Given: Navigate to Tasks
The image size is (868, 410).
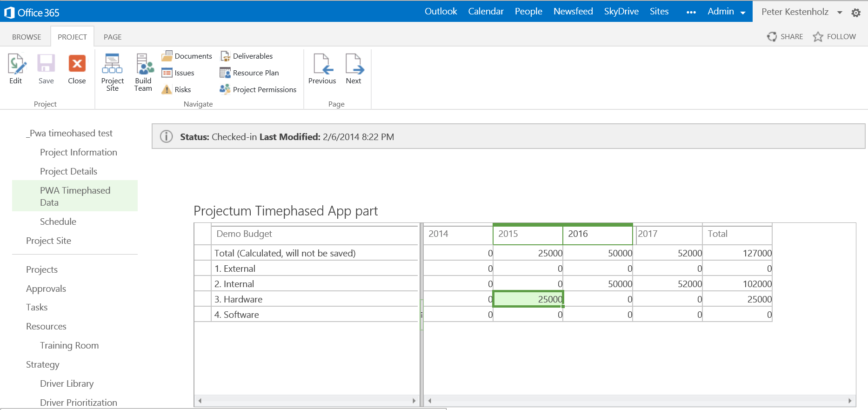Looking at the screenshot, I should click(x=37, y=307).
